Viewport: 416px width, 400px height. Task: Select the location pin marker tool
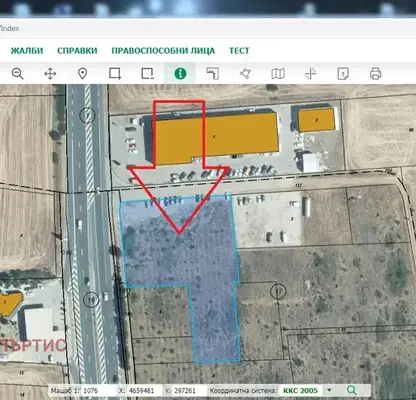tap(82, 73)
